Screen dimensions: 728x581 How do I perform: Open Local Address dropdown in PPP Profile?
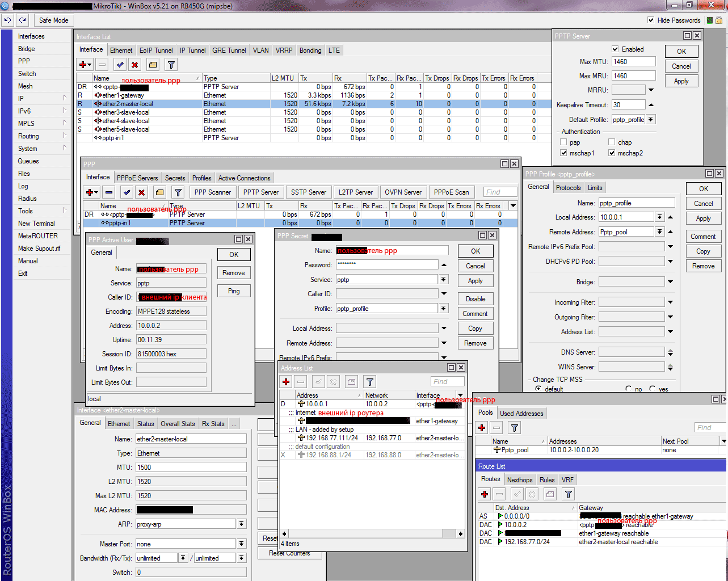pos(659,217)
